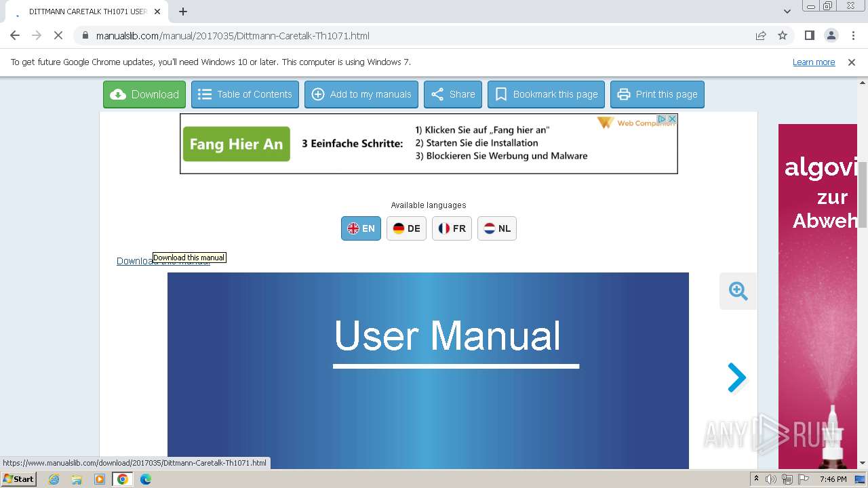Open the algovir side advertisement
Viewport: 868px width, 488px height.
tap(818, 296)
